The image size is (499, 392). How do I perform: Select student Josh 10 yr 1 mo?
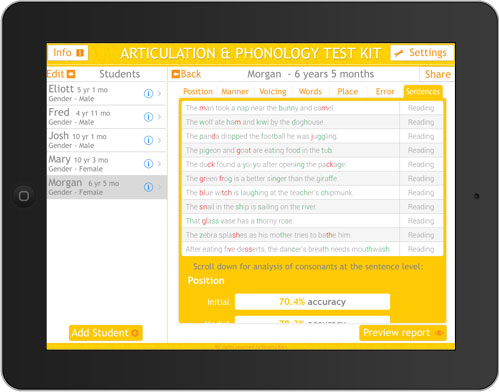point(107,140)
